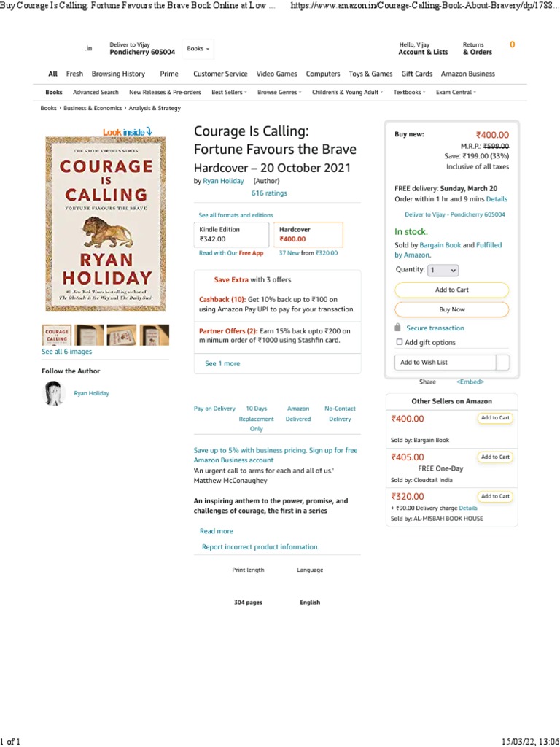Viewport: 560px width, 747px height.
Task: Click the Buy Now button
Action: tap(451, 309)
